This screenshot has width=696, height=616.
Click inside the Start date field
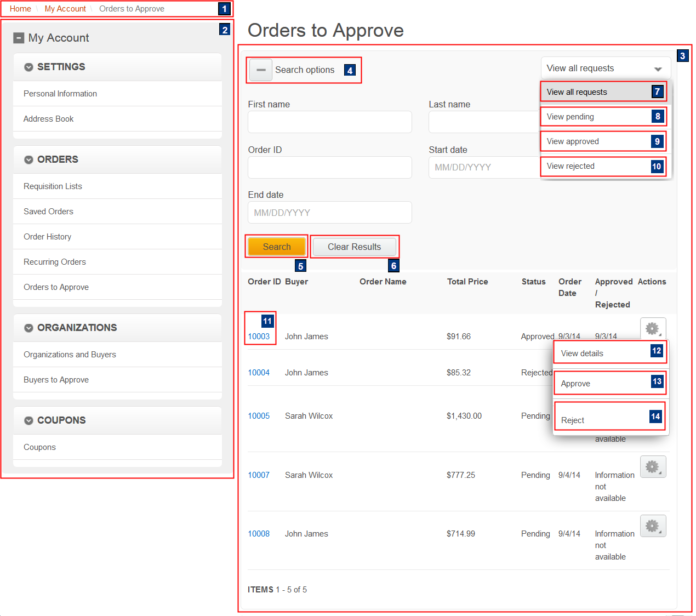(482, 167)
